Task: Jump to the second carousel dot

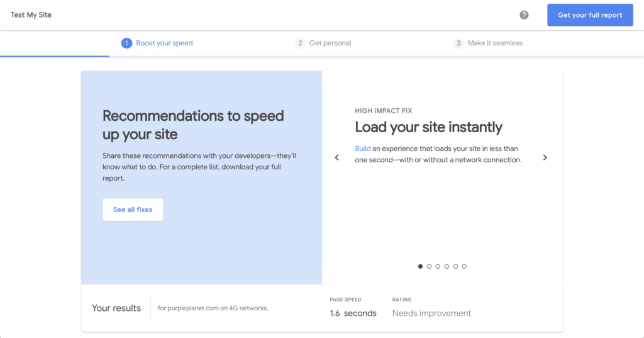Action: [429, 266]
